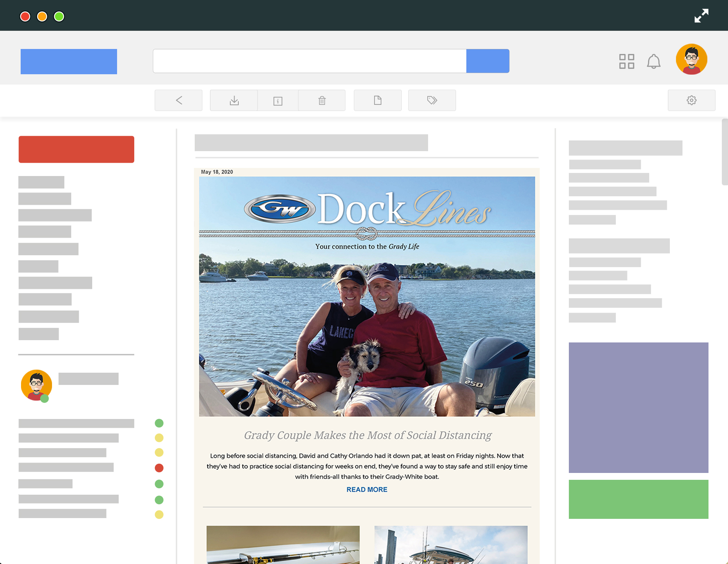Open the tags label icon
The height and width of the screenshot is (564, 728).
click(432, 100)
